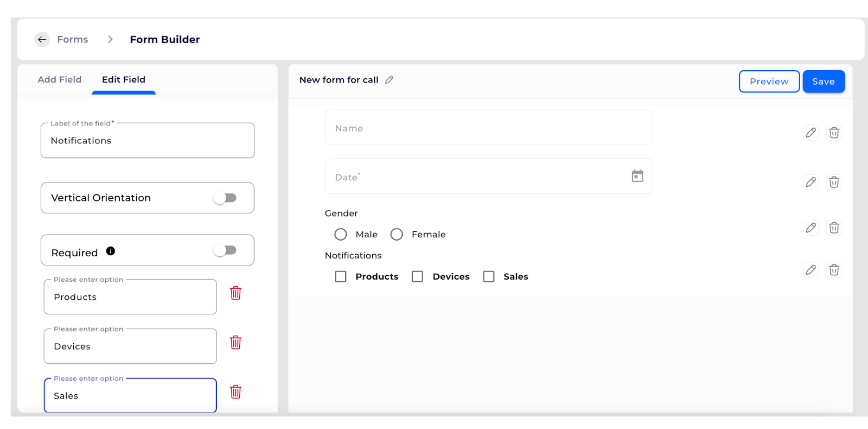Click edit pencil for Gender field

tap(810, 228)
